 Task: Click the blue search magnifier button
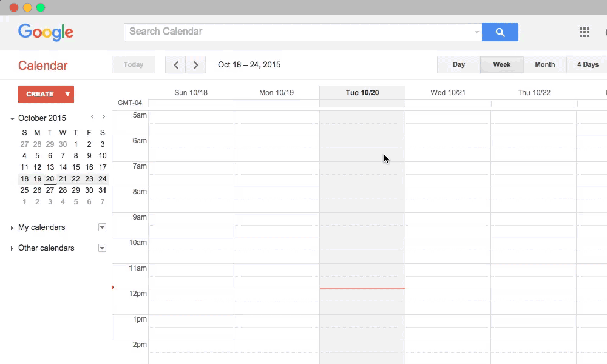click(x=500, y=32)
